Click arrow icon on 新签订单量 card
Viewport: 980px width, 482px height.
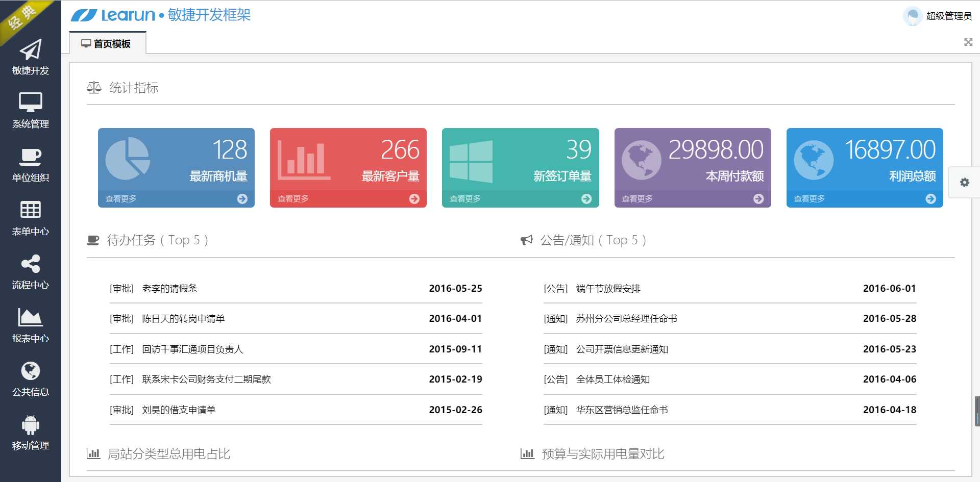(x=586, y=199)
